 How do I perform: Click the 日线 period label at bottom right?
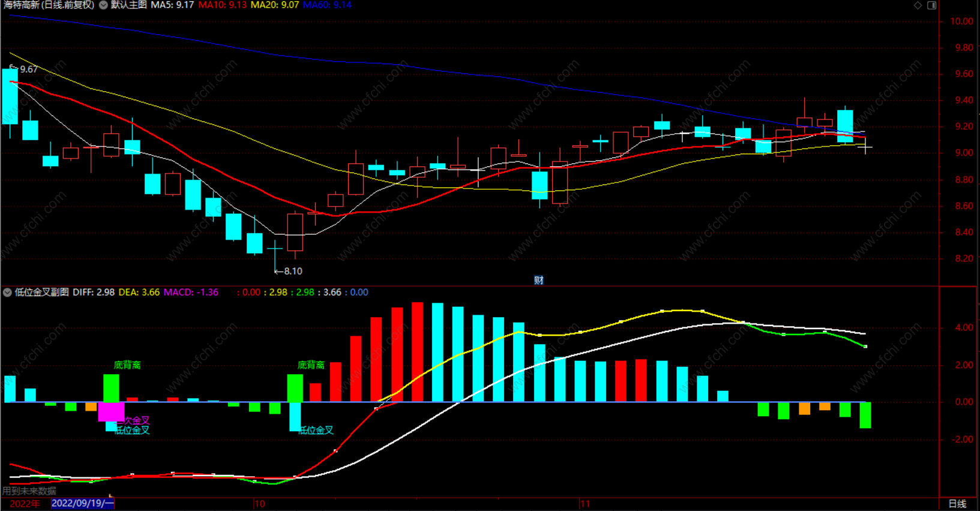tap(957, 504)
